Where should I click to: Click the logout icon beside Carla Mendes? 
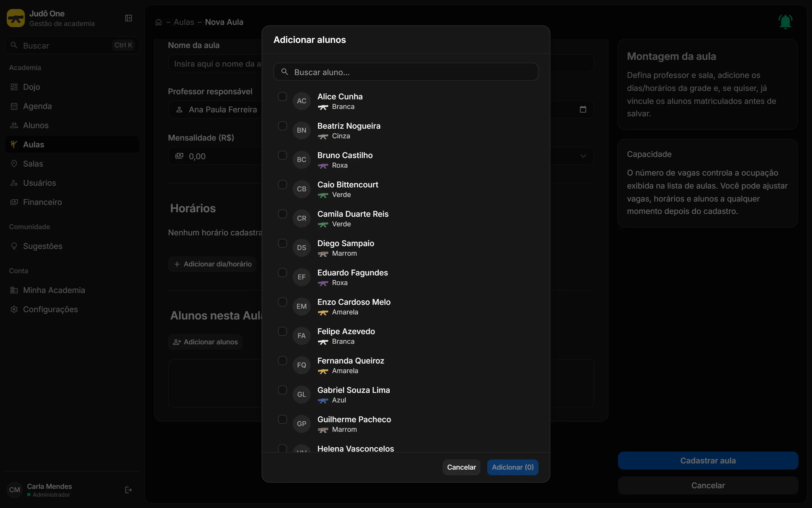(x=129, y=490)
